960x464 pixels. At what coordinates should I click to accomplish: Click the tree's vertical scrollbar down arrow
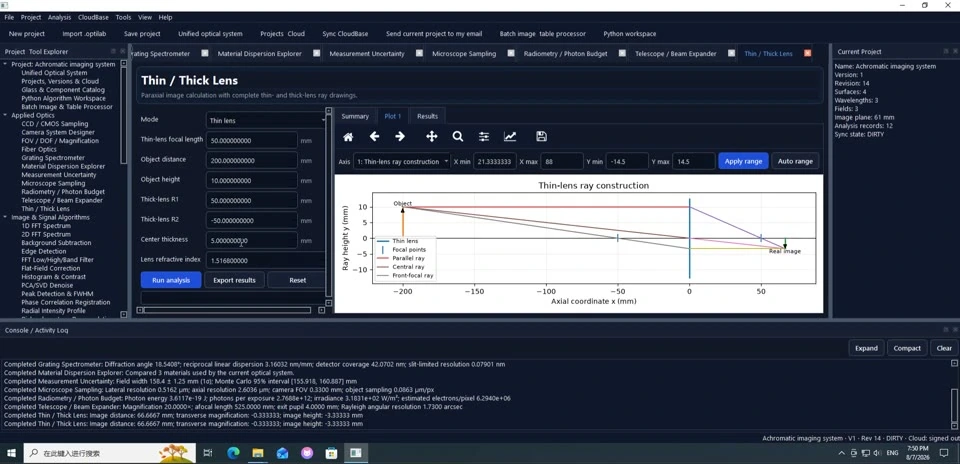pos(124,314)
